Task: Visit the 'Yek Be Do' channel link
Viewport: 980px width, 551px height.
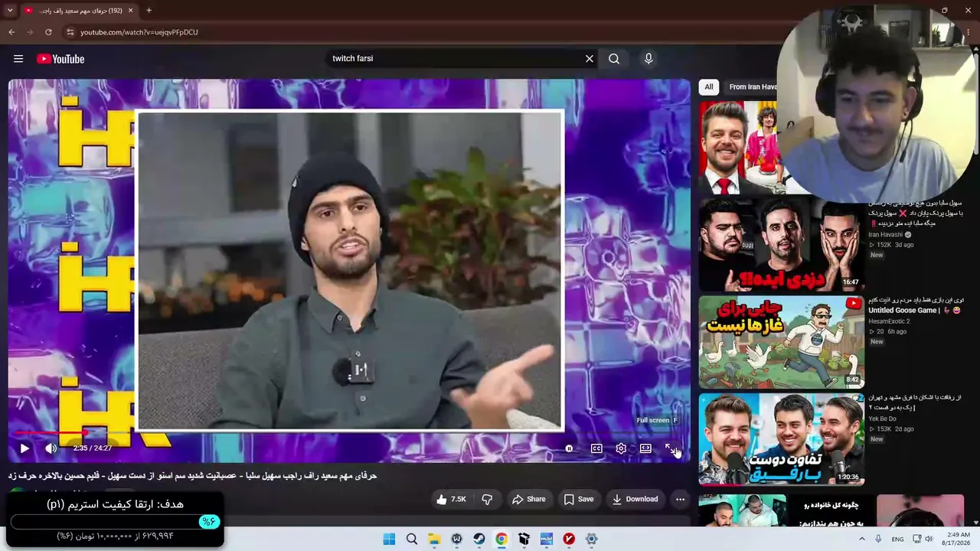Action: pyautogui.click(x=882, y=419)
